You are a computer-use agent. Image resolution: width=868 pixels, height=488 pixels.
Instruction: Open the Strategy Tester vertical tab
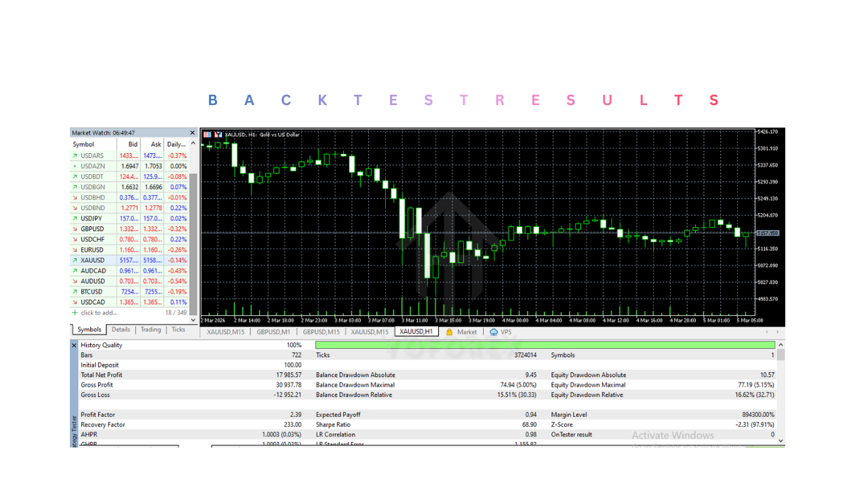click(x=74, y=420)
